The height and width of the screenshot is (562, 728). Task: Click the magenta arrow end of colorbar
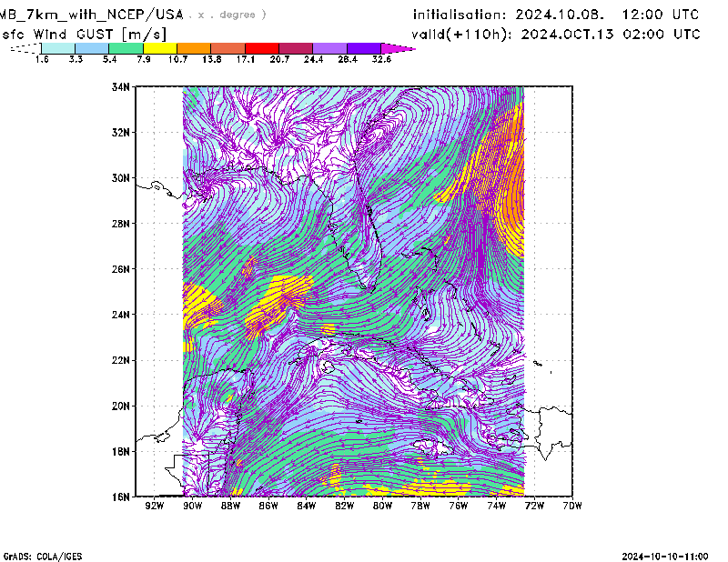(398, 48)
